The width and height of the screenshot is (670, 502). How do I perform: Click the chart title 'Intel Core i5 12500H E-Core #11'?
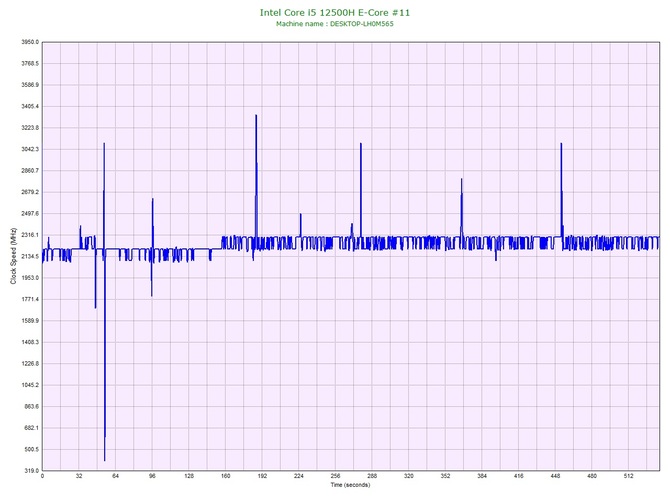(x=335, y=13)
